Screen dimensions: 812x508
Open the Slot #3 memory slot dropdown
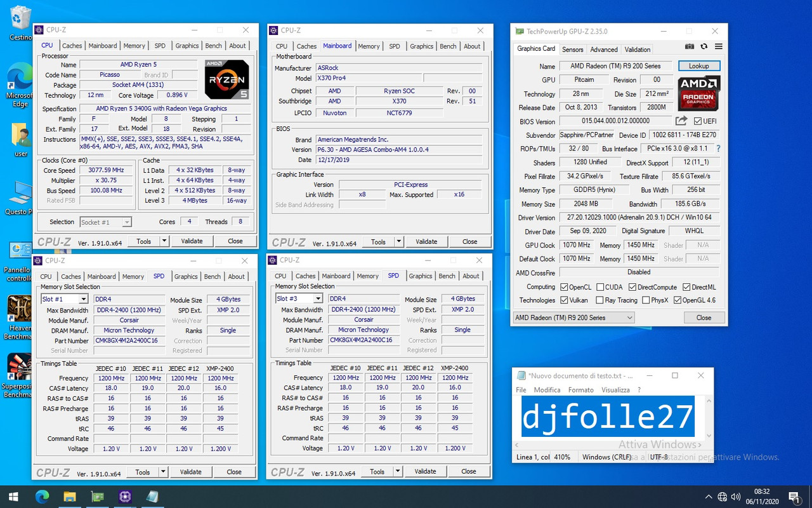[x=299, y=298]
